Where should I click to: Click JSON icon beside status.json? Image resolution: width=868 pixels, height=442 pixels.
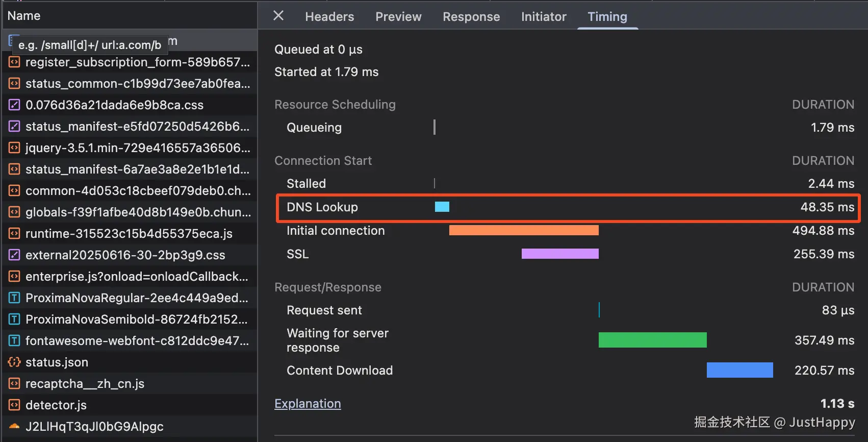pos(14,362)
